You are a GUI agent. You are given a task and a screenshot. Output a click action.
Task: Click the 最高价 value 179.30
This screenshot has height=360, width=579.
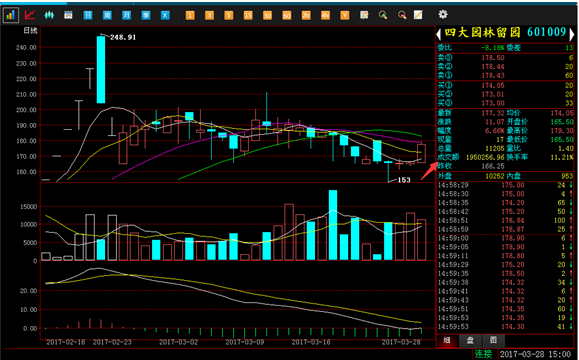[562, 131]
